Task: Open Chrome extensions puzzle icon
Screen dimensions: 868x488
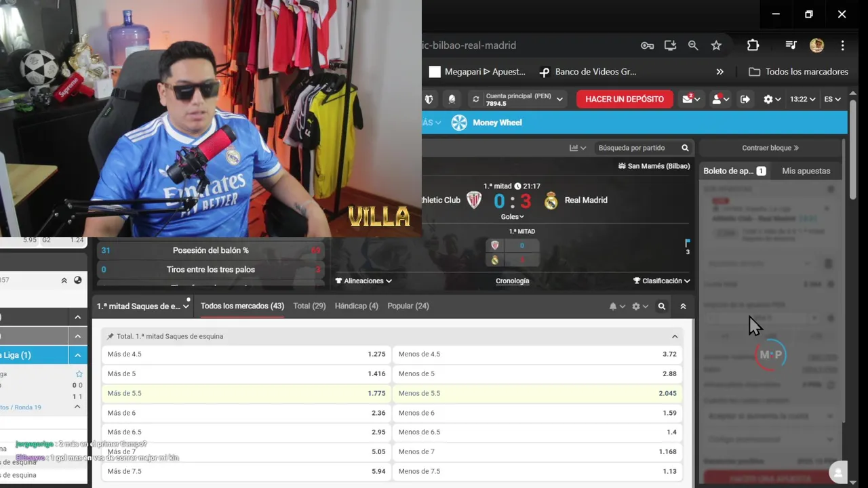Action: tap(753, 45)
